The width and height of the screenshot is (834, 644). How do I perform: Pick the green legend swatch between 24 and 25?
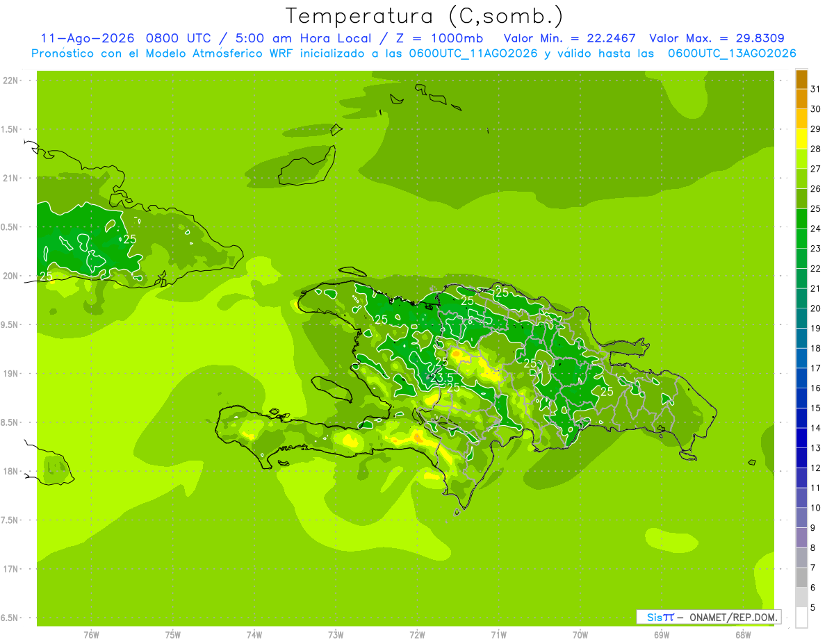point(801,219)
